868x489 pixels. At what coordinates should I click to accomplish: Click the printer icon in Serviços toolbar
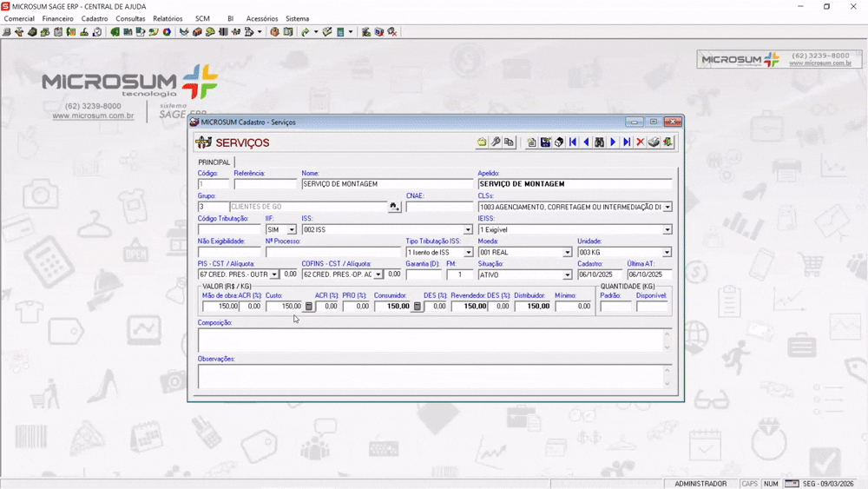click(x=654, y=142)
